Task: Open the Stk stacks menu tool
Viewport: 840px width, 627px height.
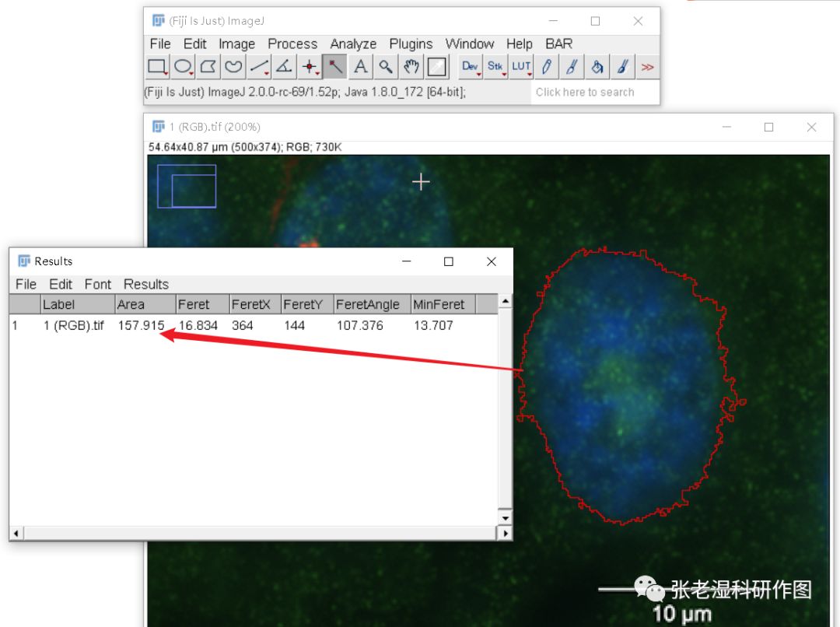Action: [495, 67]
